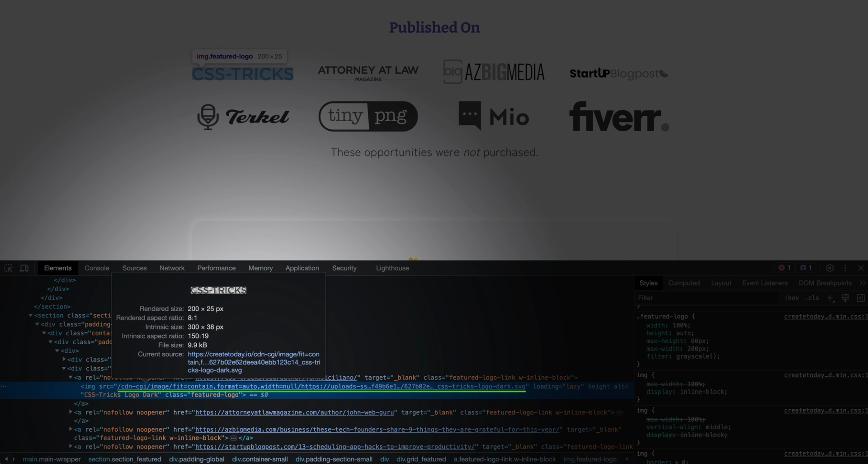The height and width of the screenshot is (464, 868).
Task: Select a.featured-logo-link.w-inline-block breadcrumb
Action: click(x=505, y=459)
